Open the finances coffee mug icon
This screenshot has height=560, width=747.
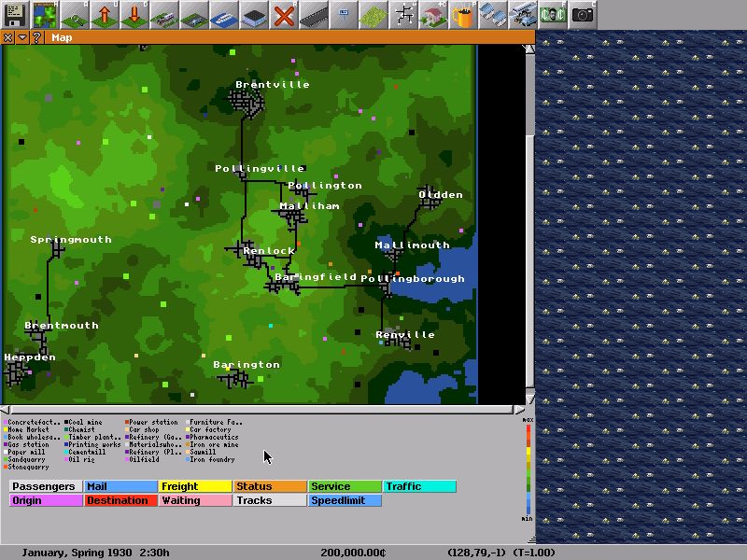click(463, 14)
